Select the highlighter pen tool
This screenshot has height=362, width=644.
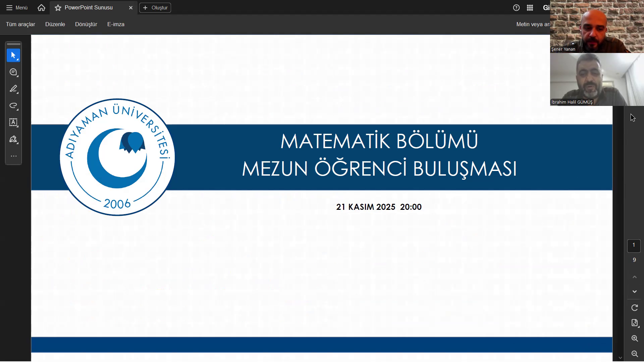pyautogui.click(x=13, y=89)
